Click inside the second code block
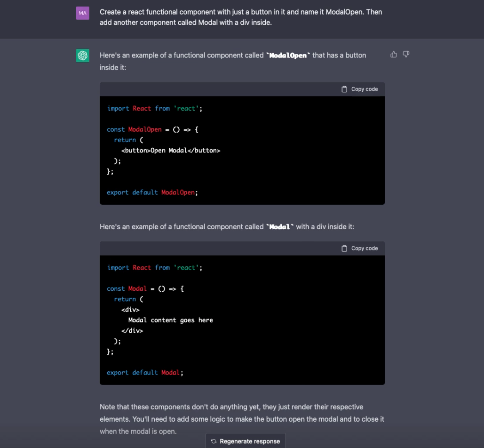This screenshot has width=484, height=448. coord(242,320)
